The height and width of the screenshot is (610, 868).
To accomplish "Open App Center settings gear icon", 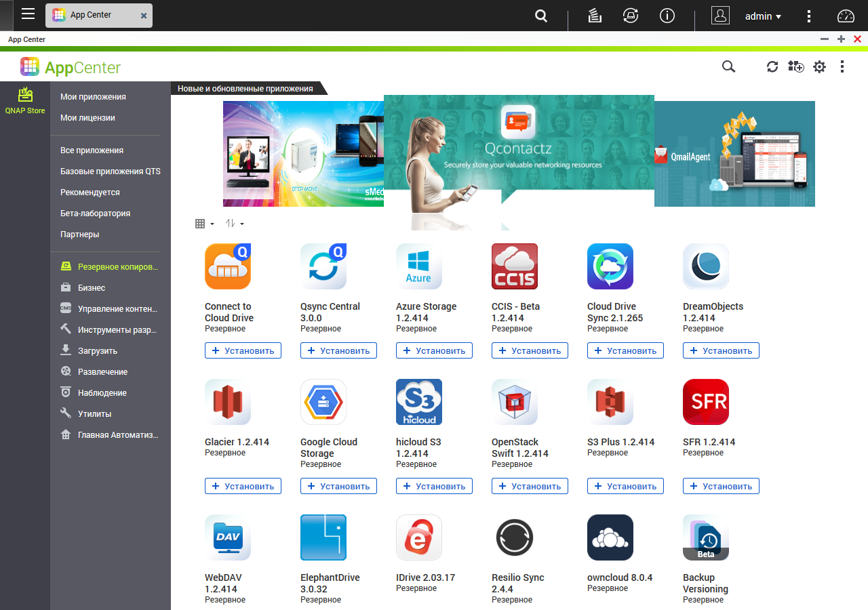I will click(x=820, y=66).
